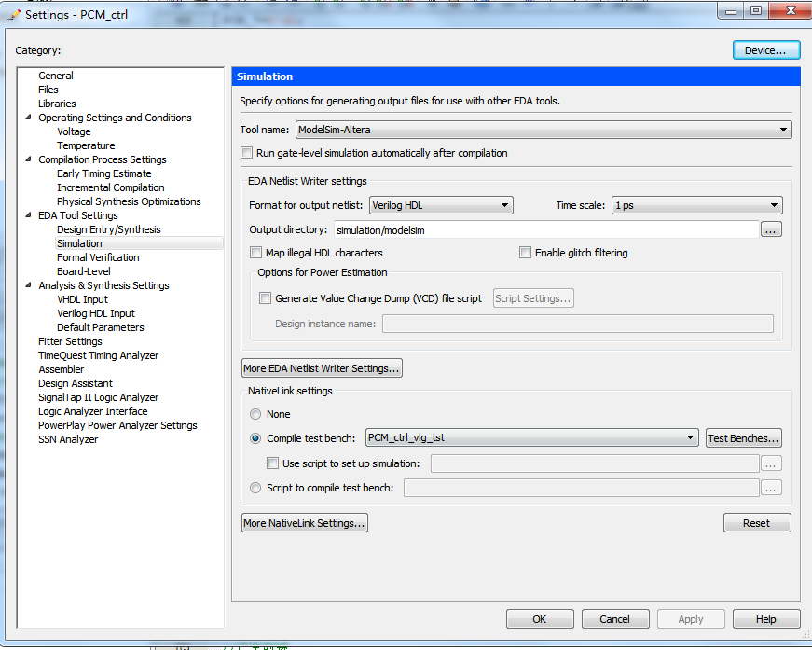Click the dialog resize grip corner

(x=805, y=634)
